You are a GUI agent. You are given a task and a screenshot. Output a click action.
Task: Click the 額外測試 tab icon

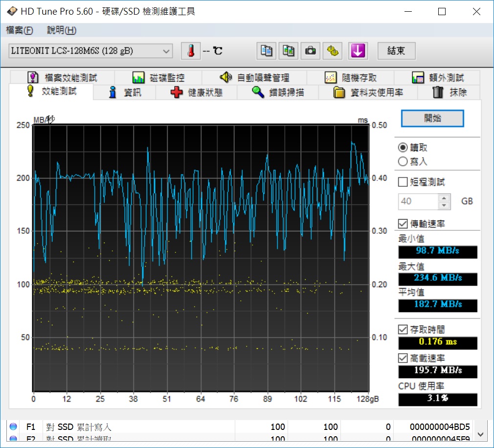(x=418, y=77)
